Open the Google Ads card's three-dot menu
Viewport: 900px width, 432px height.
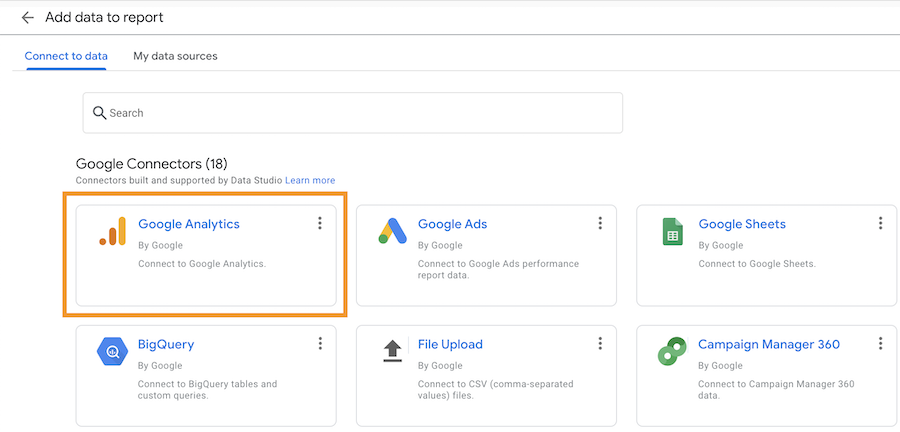[600, 223]
